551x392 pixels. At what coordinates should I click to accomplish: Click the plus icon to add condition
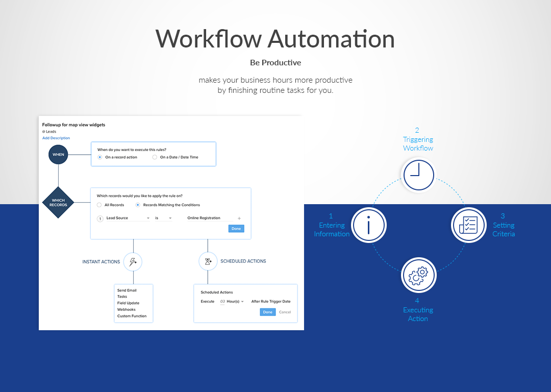(239, 218)
